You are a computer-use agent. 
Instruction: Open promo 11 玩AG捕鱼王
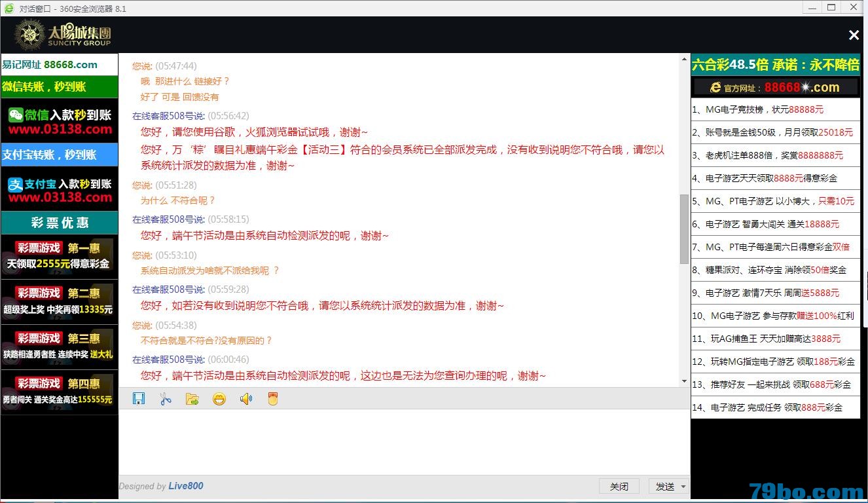776,339
